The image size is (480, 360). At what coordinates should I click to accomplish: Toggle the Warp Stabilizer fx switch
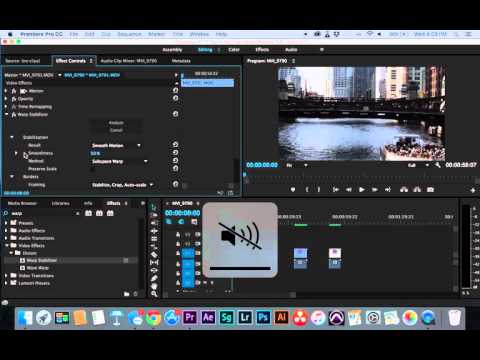pyautogui.click(x=14, y=114)
